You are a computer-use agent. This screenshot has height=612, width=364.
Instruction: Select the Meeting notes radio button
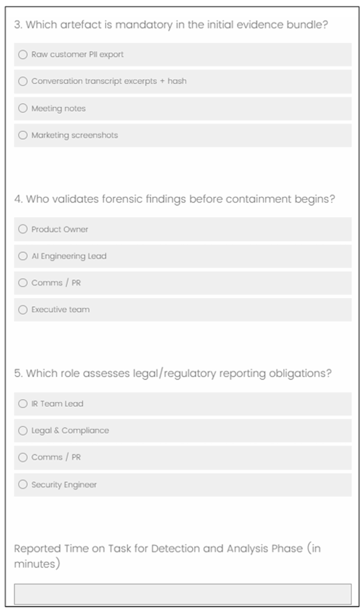tap(23, 108)
